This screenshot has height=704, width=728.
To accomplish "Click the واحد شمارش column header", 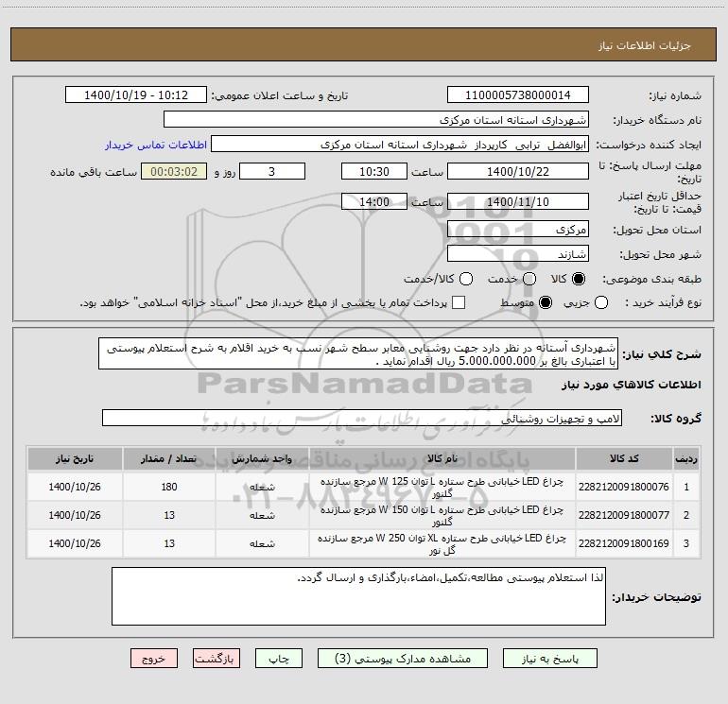I will point(262,458).
